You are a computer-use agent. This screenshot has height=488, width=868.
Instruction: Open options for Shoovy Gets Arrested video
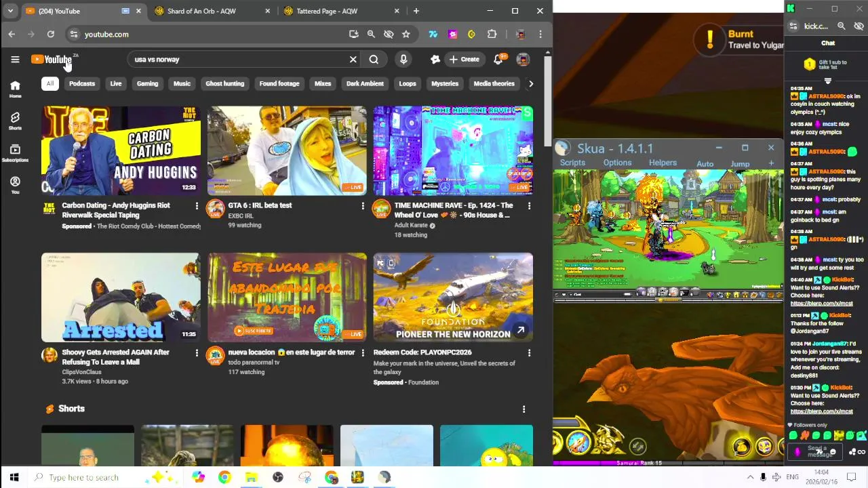(x=197, y=352)
